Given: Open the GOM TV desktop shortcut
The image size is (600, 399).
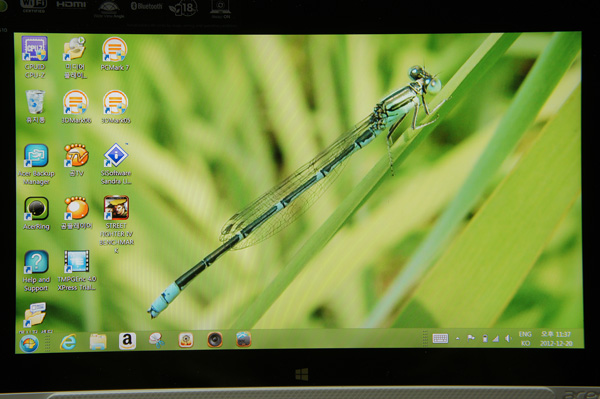Looking at the screenshot, I should (x=76, y=160).
